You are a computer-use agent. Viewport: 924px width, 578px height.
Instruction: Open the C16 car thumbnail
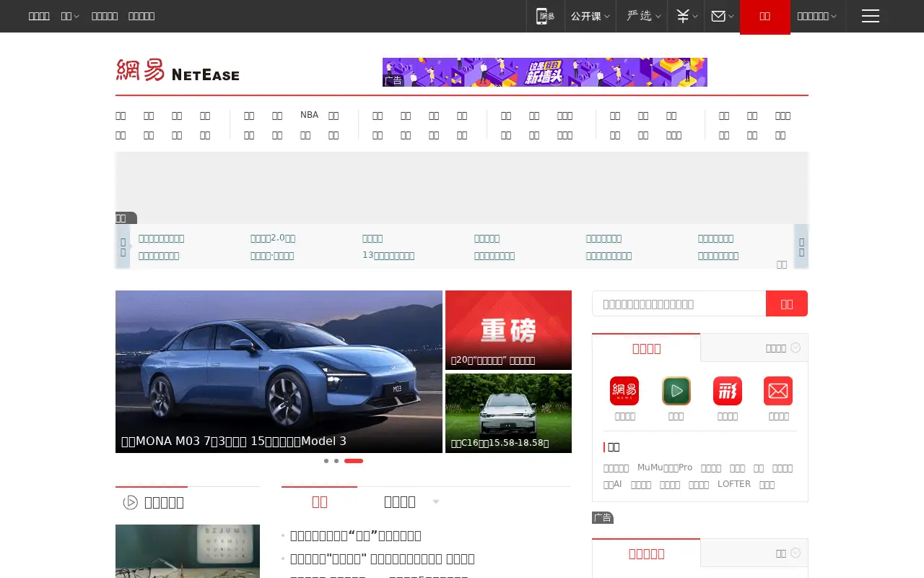[508, 413]
